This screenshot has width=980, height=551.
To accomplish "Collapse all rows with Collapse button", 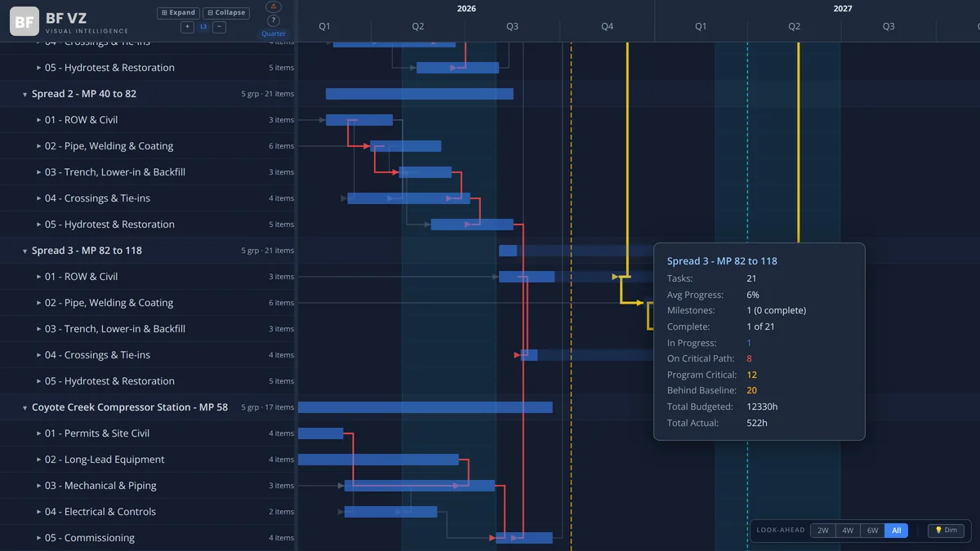I will click(225, 13).
